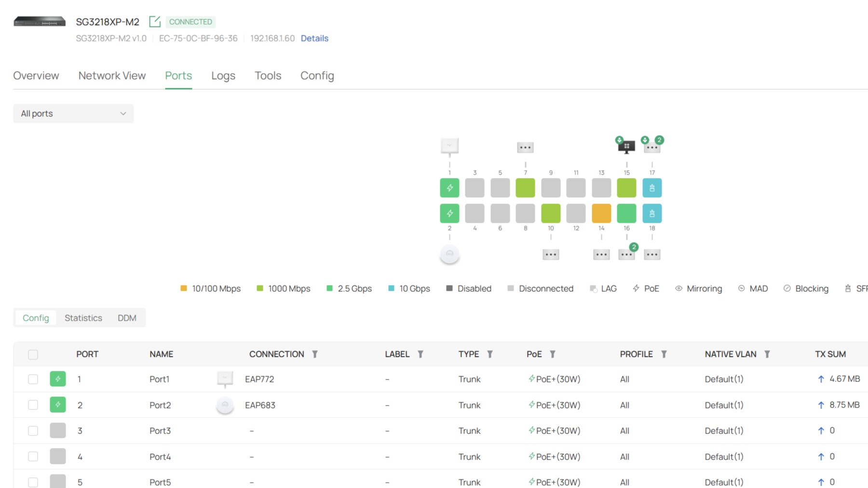Open the PROFILE column filter
Viewport: 868px width, 488px height.
tap(664, 354)
